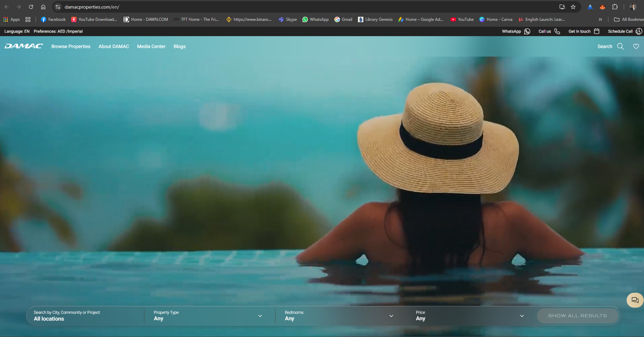644x337 pixels.
Task: Open the YouTube Download bookmark
Action: coord(94,19)
